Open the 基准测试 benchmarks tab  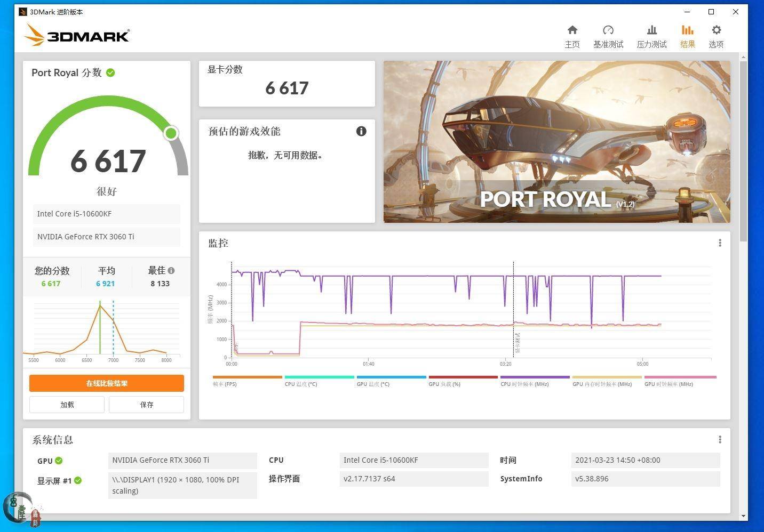[608, 36]
